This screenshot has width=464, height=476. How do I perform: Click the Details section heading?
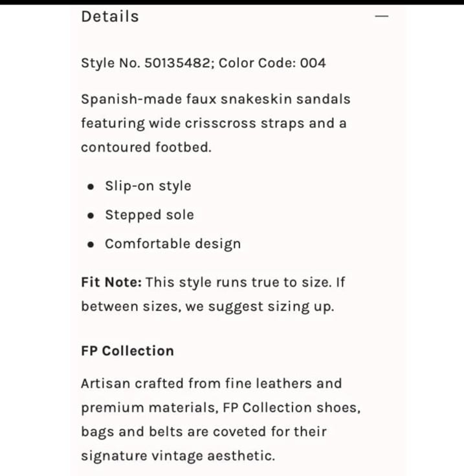[x=110, y=16]
